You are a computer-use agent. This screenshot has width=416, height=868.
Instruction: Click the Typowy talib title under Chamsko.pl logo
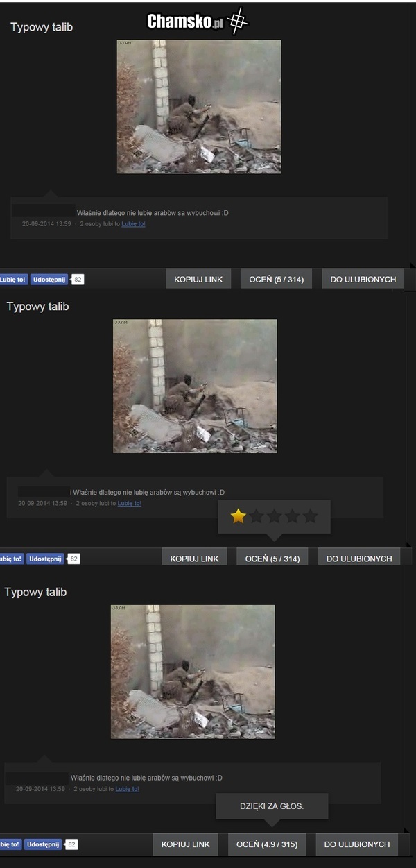(x=42, y=27)
